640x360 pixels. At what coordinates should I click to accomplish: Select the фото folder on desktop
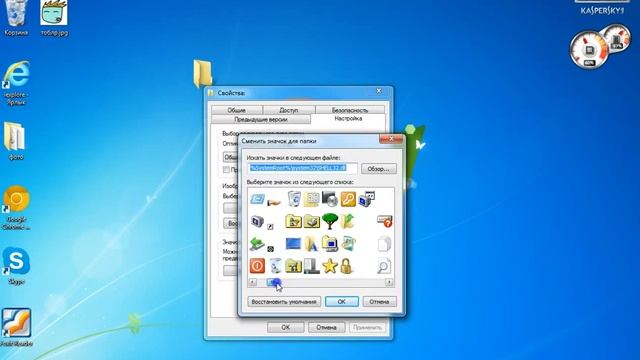click(16, 141)
